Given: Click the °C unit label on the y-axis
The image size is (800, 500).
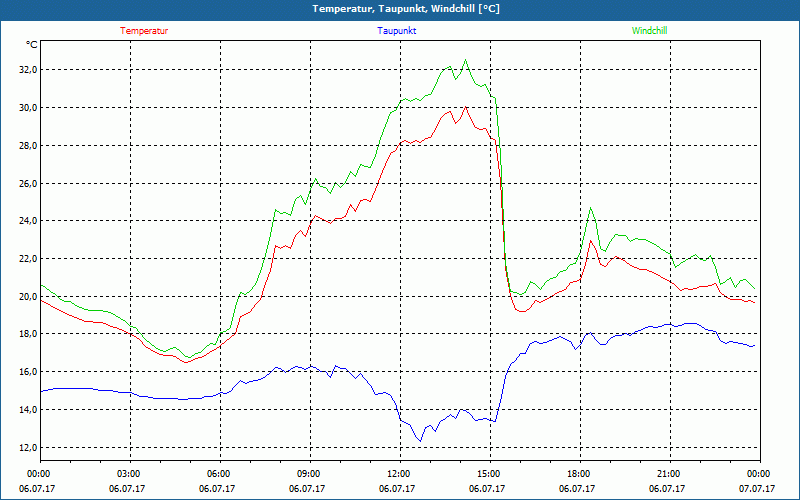Looking at the screenshot, I should click(x=32, y=45).
